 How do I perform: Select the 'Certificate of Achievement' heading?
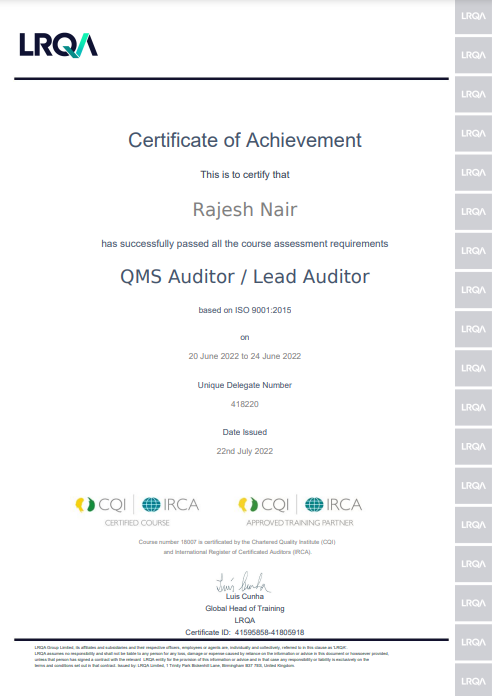tap(245, 140)
